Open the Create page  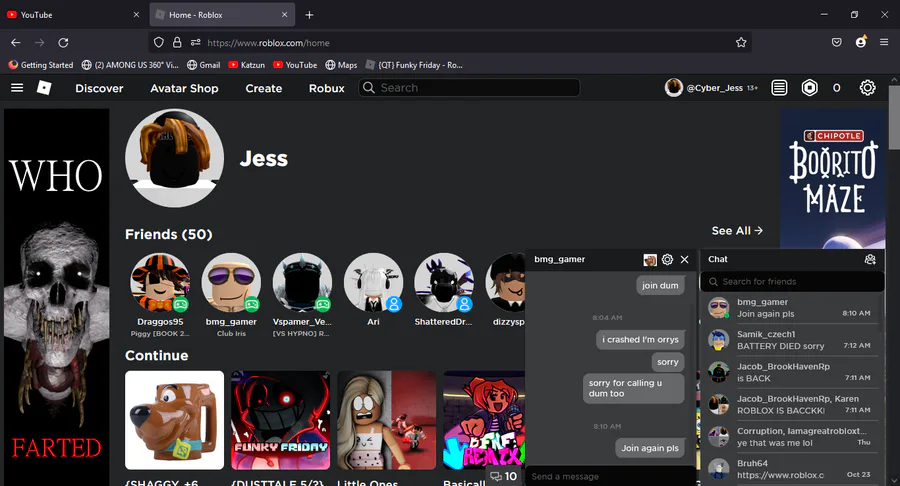point(264,88)
